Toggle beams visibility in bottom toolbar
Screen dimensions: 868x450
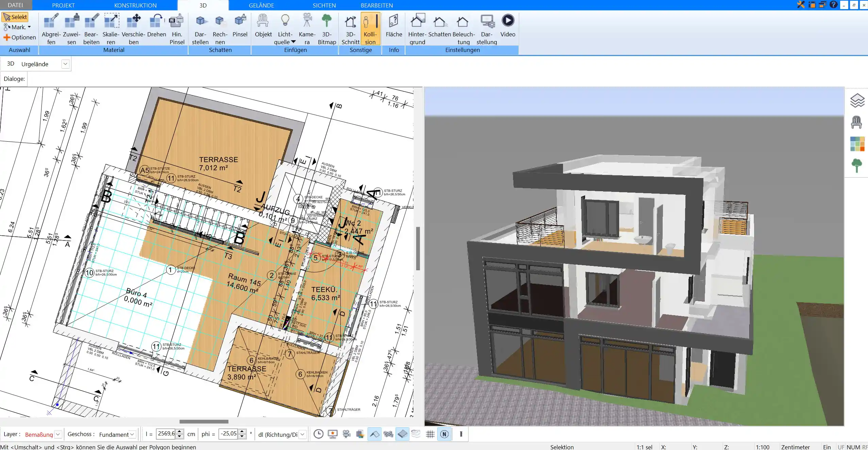pos(388,434)
